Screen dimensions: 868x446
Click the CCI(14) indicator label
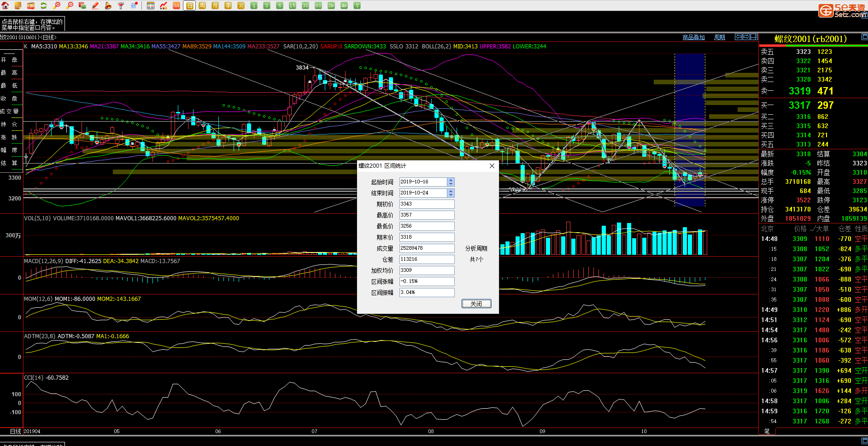click(x=34, y=378)
